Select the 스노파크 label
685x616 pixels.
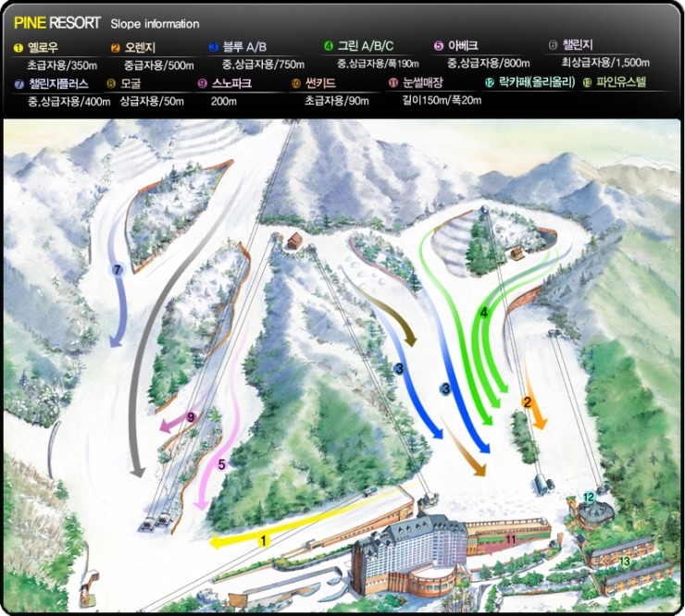coord(231,83)
